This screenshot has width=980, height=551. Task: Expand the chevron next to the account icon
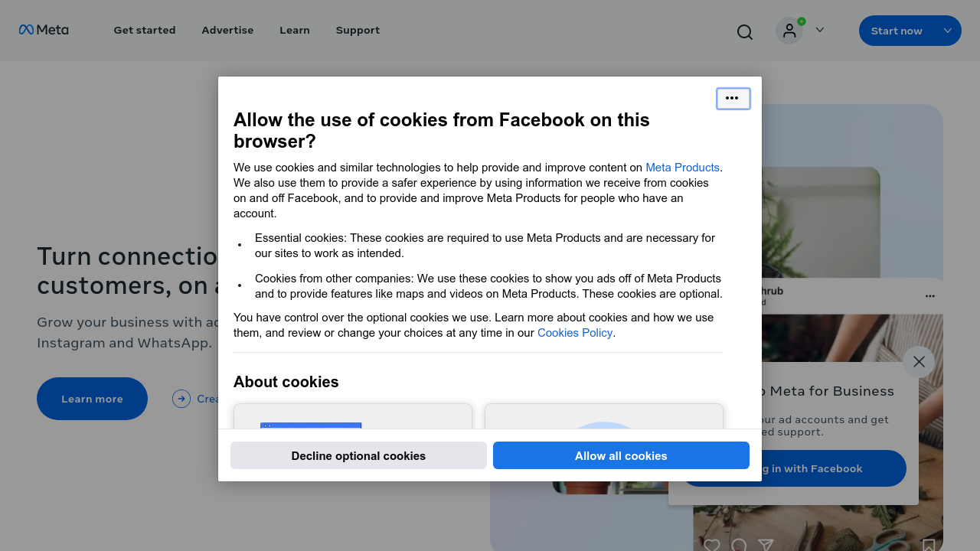coord(819,30)
